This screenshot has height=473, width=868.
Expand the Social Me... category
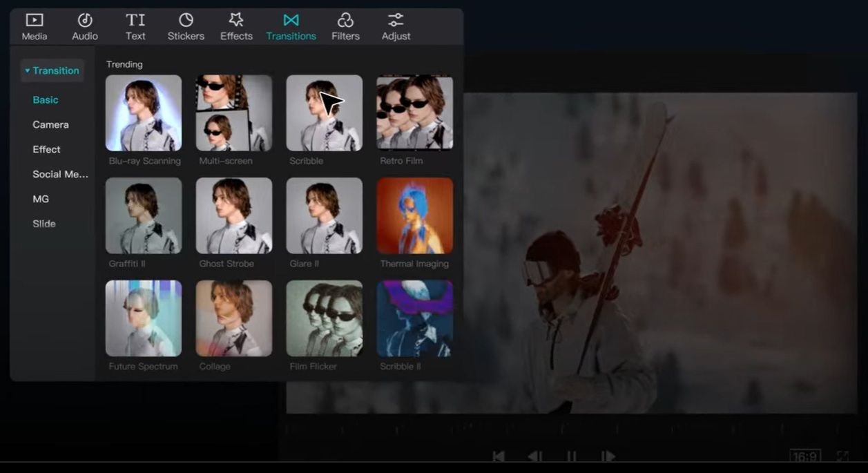(x=60, y=174)
